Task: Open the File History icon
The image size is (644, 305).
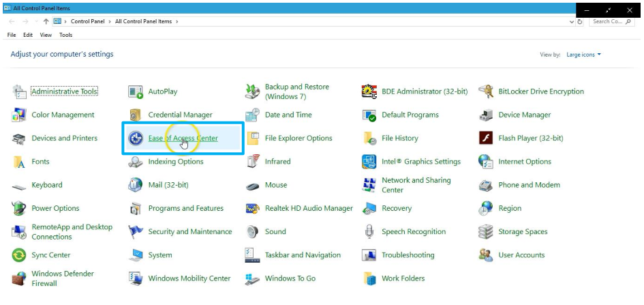Action: [369, 139]
